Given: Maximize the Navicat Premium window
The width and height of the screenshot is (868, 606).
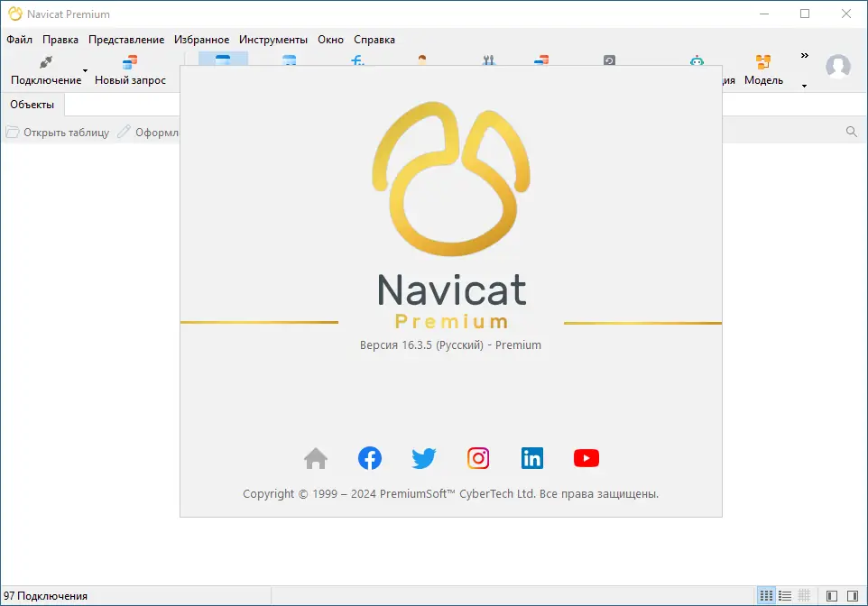Looking at the screenshot, I should point(805,14).
